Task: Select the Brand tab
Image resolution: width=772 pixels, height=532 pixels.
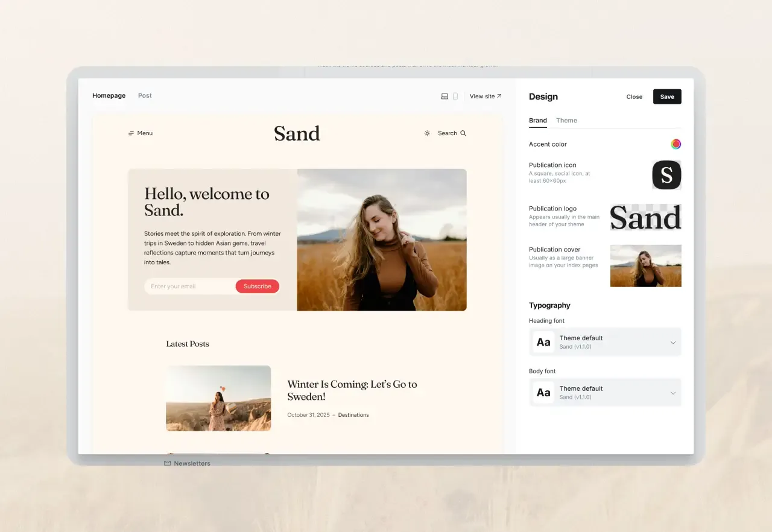Action: pyautogui.click(x=537, y=121)
